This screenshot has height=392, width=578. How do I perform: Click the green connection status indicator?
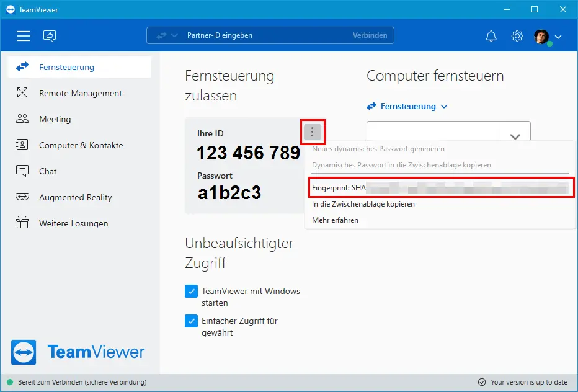(x=10, y=382)
